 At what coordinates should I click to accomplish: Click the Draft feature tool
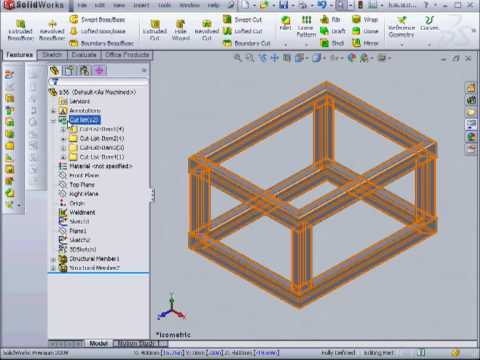point(333,31)
